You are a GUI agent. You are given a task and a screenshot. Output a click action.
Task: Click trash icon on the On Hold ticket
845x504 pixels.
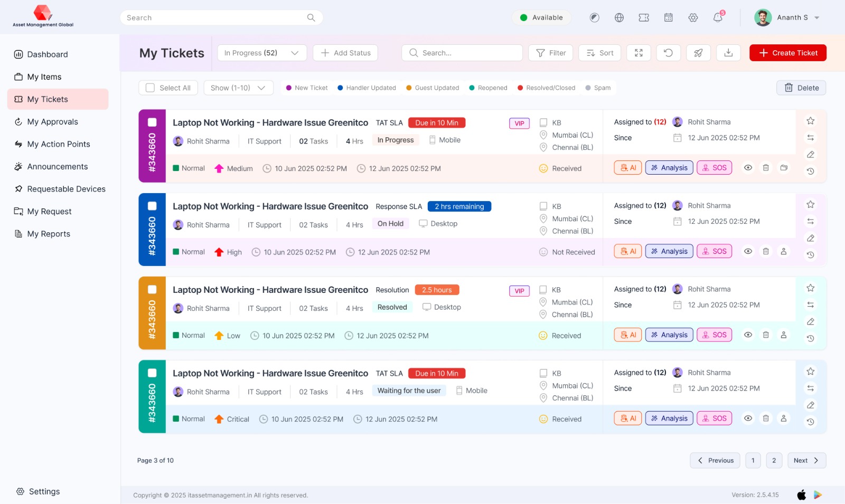[766, 251]
